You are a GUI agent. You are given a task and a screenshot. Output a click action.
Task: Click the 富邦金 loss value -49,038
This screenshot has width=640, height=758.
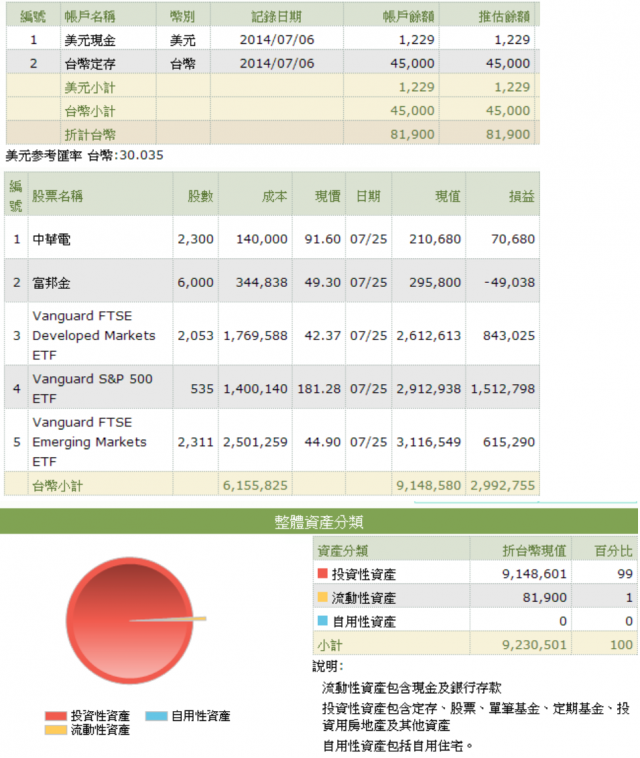[509, 282]
